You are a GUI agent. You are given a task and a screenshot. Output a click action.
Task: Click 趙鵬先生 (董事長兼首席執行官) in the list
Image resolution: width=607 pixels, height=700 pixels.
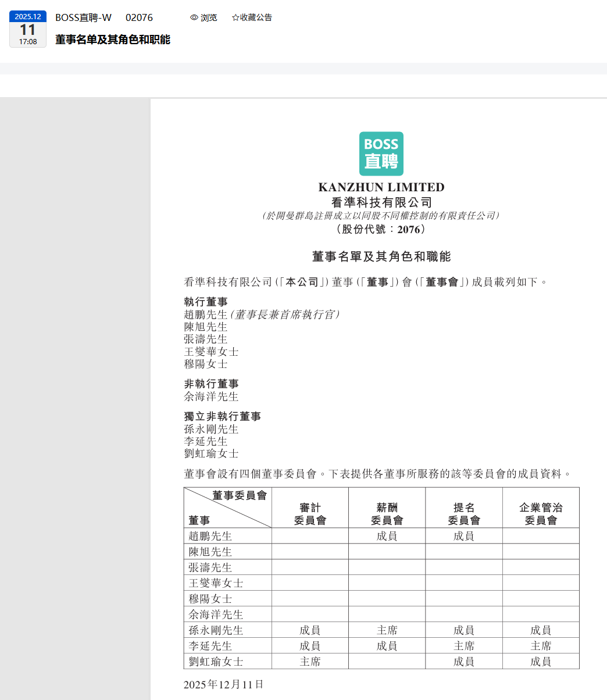tap(262, 314)
